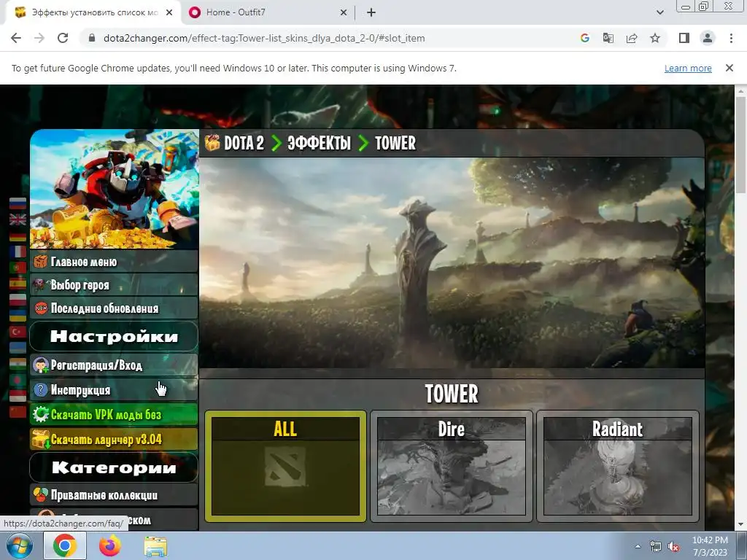This screenshot has height=560, width=747.
Task: Choose the Spanish flag language
Action: pyautogui.click(x=18, y=284)
